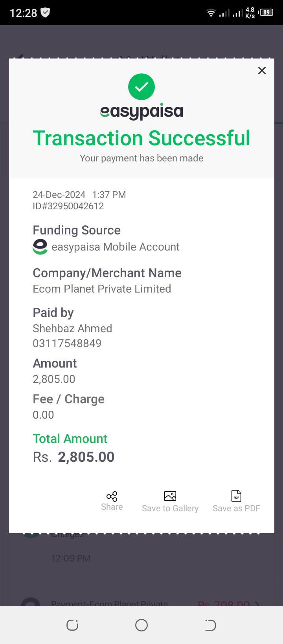Image resolution: width=283 pixels, height=644 pixels.
Task: Tap the easypaisa logo at top
Action: pyautogui.click(x=141, y=112)
